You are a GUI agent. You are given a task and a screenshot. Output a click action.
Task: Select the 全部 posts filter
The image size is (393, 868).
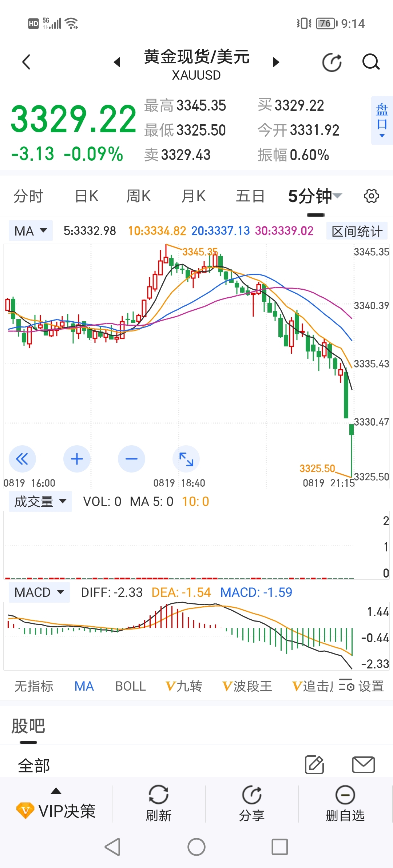click(34, 766)
